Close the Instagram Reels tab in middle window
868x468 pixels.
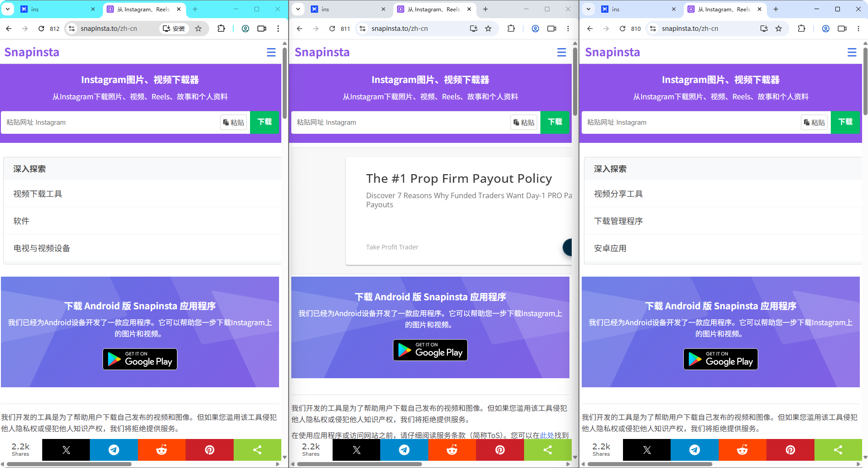pyautogui.click(x=469, y=9)
